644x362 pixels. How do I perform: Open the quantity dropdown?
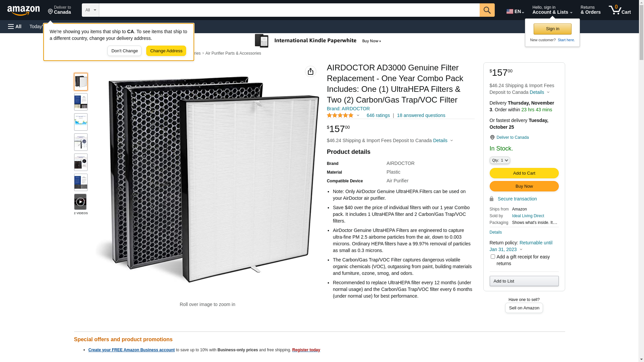pos(500,160)
